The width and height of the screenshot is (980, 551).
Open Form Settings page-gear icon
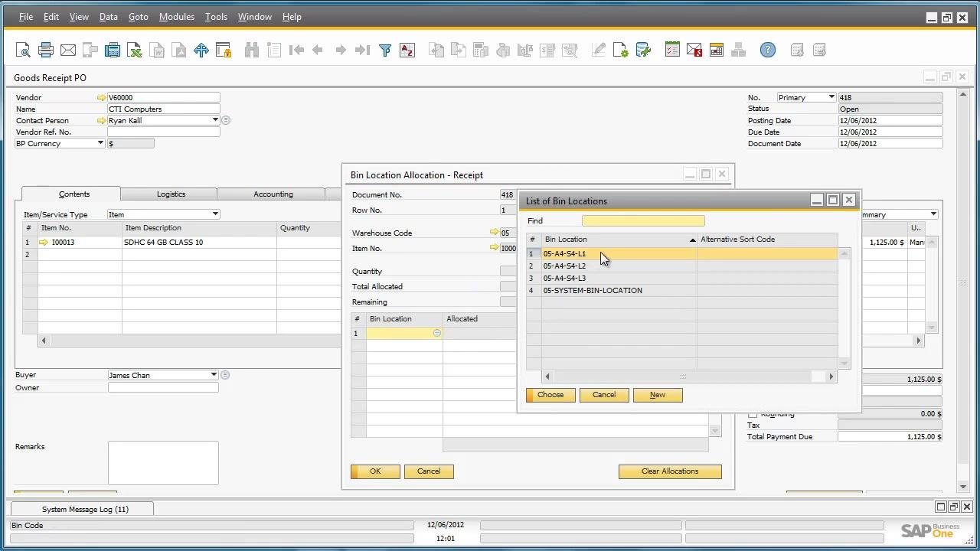[x=621, y=51]
